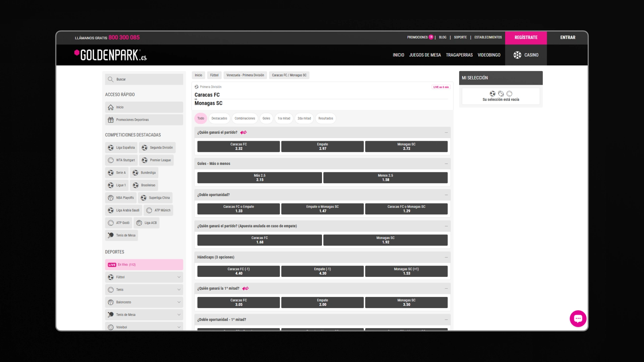Select the 1ra mitad filter tab

click(284, 118)
